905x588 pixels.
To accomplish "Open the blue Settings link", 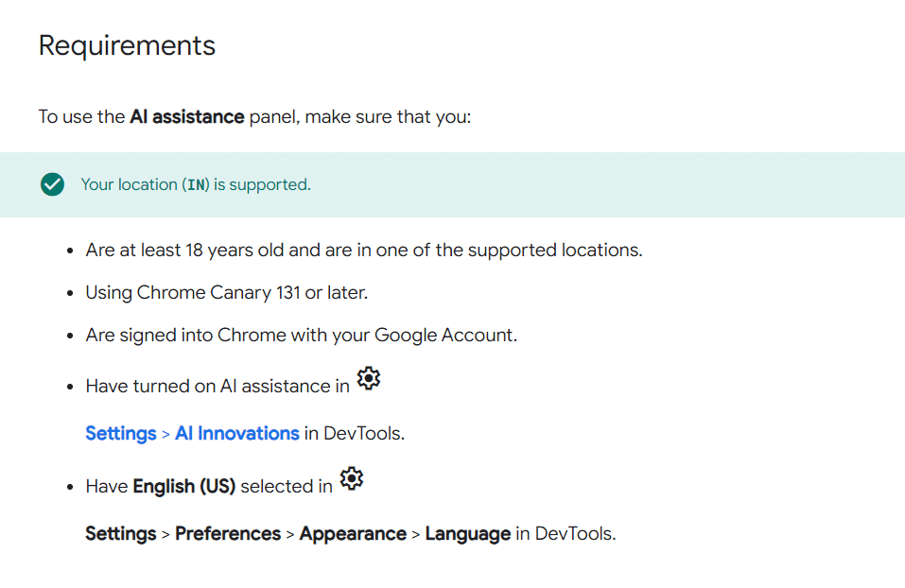I will 120,433.
